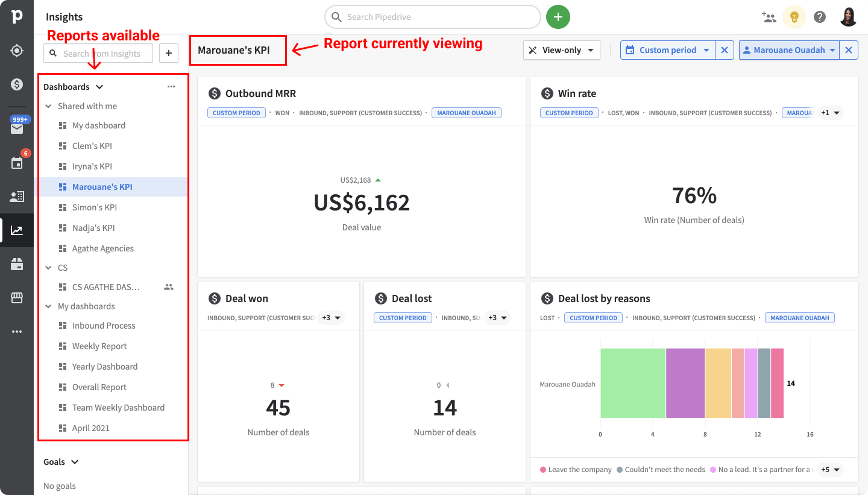Open the user profile avatar
The image size is (868, 495).
(x=848, y=17)
